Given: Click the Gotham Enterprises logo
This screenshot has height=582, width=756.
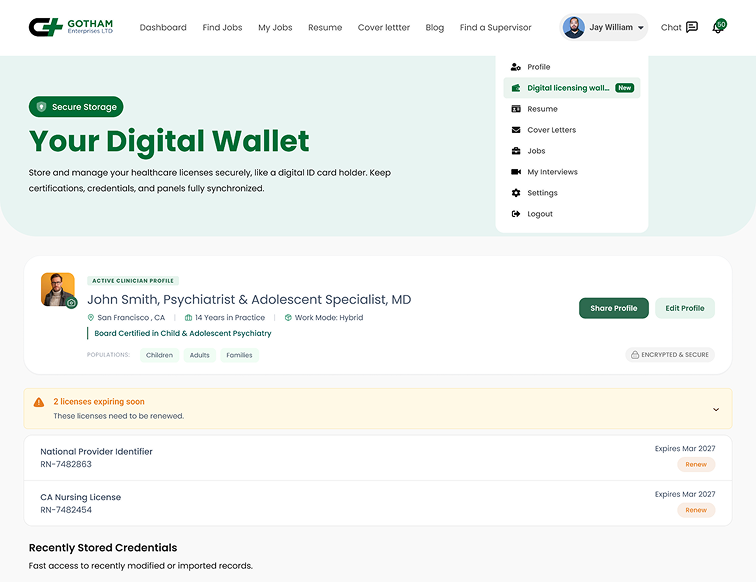Looking at the screenshot, I should (71, 27).
